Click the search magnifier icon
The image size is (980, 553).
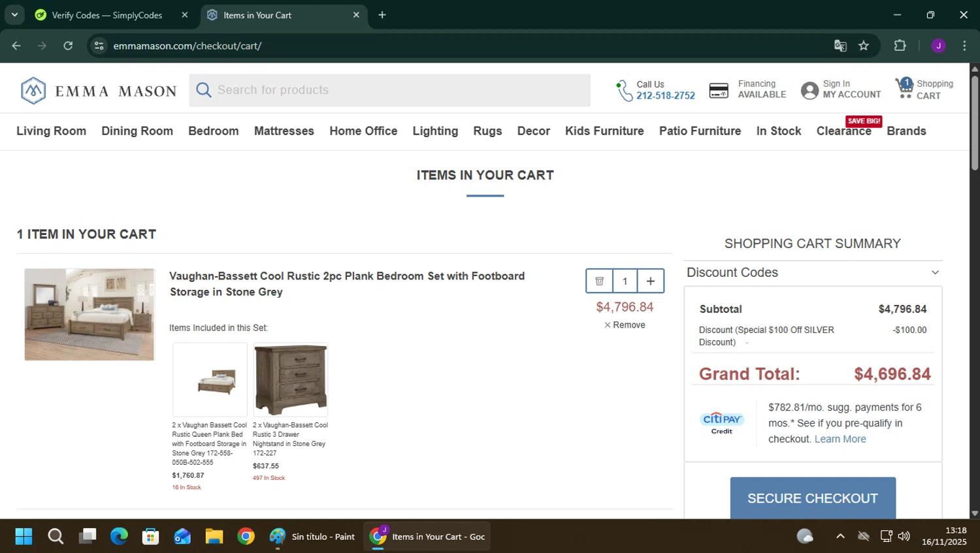tap(204, 90)
